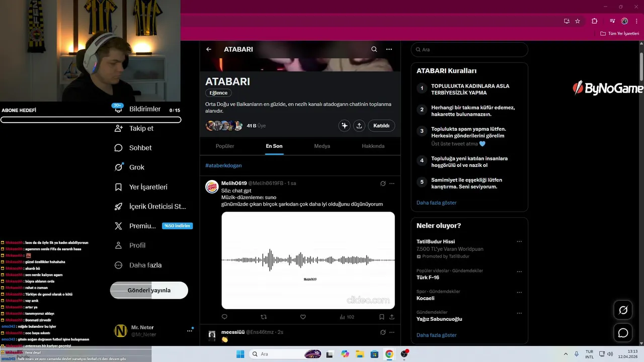Open the Yağız Sabuncuoğlu trend
The image size is (644, 362).
(439, 319)
